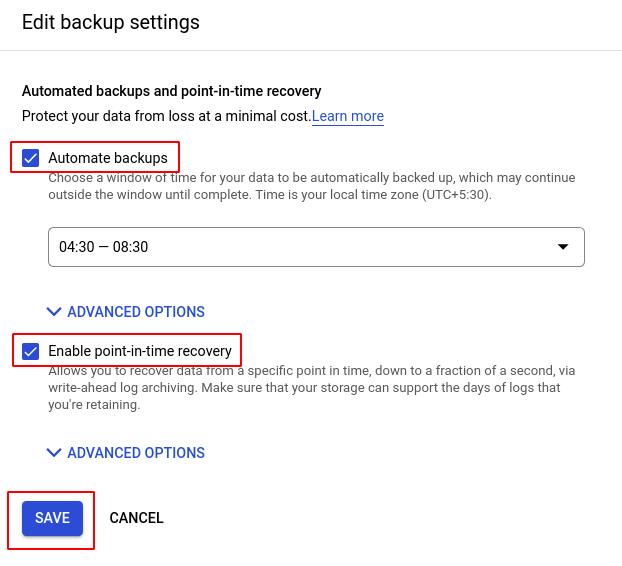Click the chevron icon under point-in-time recovery description
This screenshot has height=566, width=622.
tap(54, 453)
